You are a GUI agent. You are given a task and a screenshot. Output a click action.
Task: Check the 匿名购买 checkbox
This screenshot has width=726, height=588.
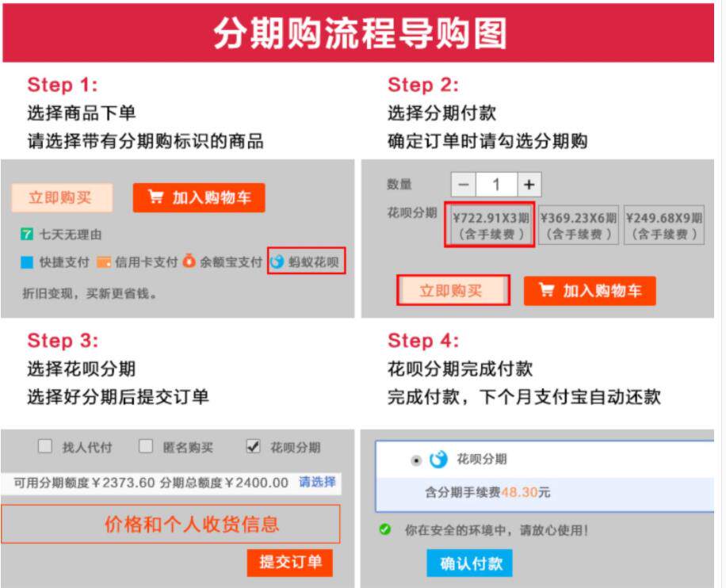146,446
